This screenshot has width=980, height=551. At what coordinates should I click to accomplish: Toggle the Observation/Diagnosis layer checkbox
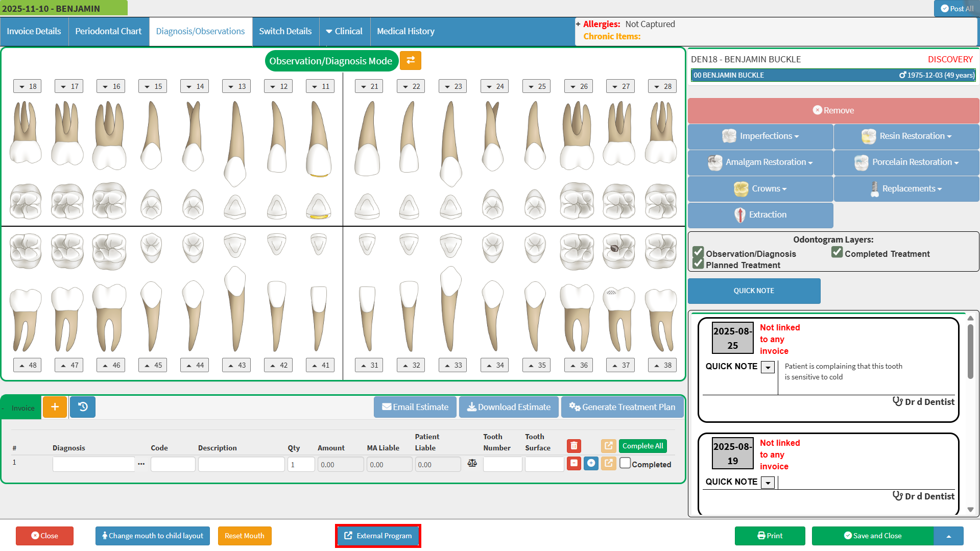698,253
